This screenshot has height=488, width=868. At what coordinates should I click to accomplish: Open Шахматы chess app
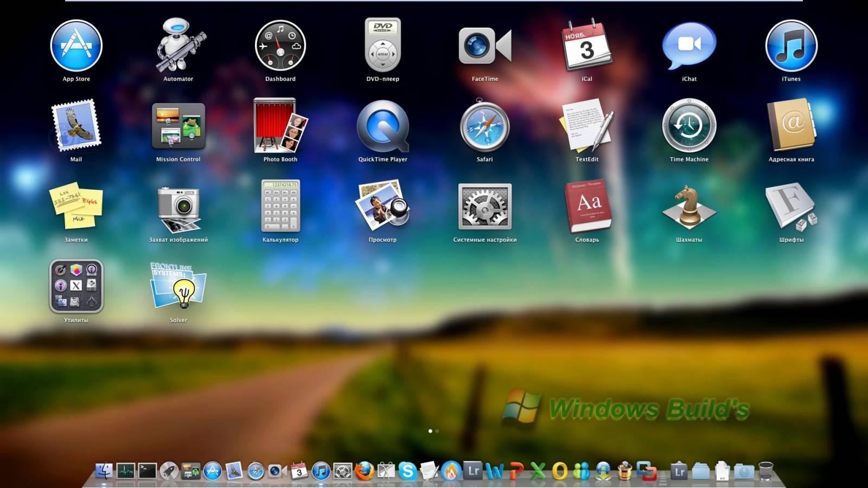[689, 207]
